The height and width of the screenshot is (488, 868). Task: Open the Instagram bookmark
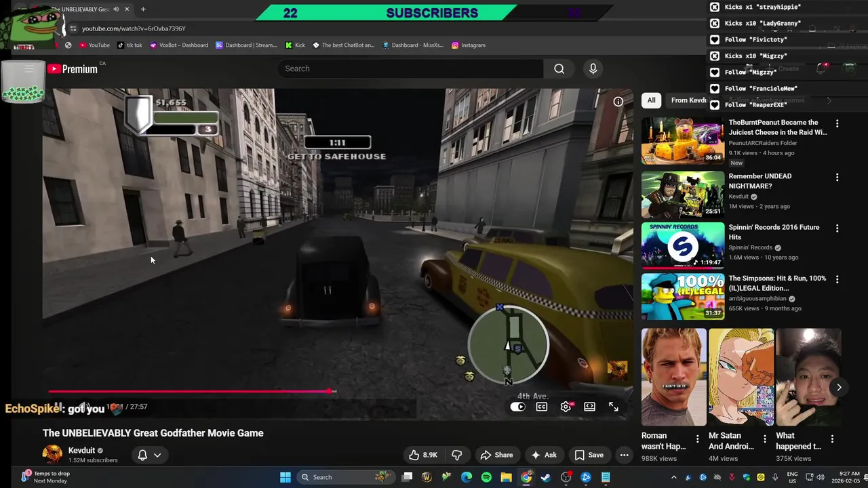click(x=469, y=45)
